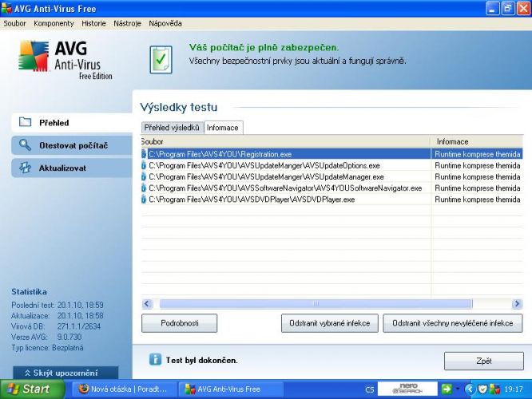Screen dimensions: 532x399
Task: Click the horizontal scrollbar right arrow
Action: coord(517,303)
